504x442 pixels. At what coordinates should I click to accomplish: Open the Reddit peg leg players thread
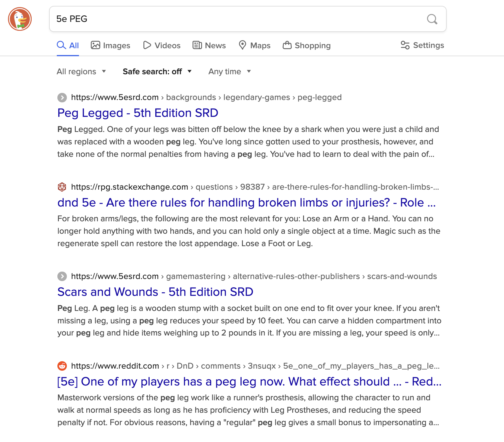pos(249,382)
